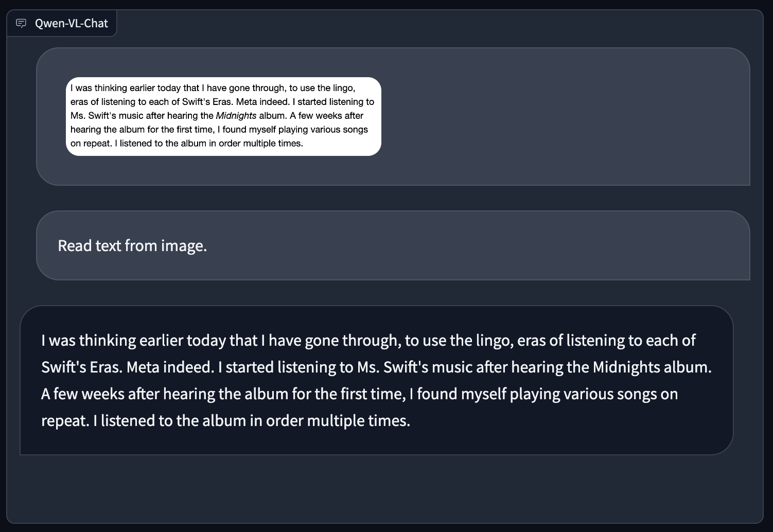Select the Qwen-VL-Chat chatbot label
The image size is (773, 532).
coord(72,23)
